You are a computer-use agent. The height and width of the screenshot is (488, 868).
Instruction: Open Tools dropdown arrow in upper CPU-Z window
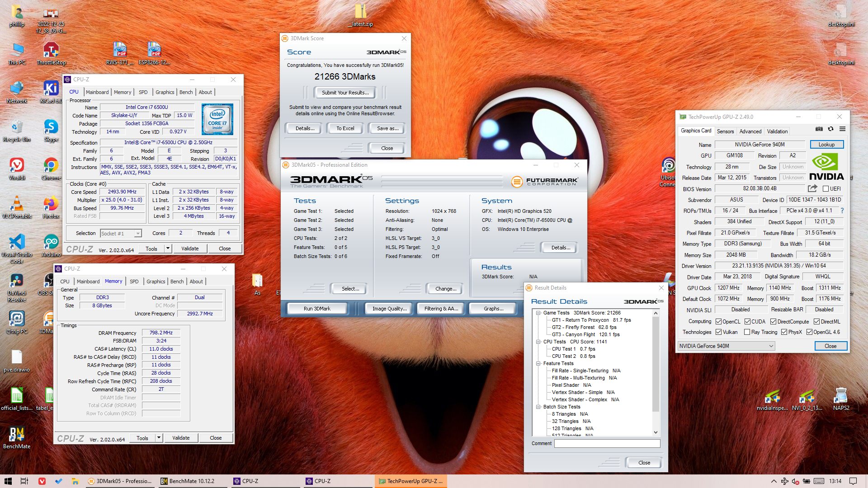[x=168, y=248]
